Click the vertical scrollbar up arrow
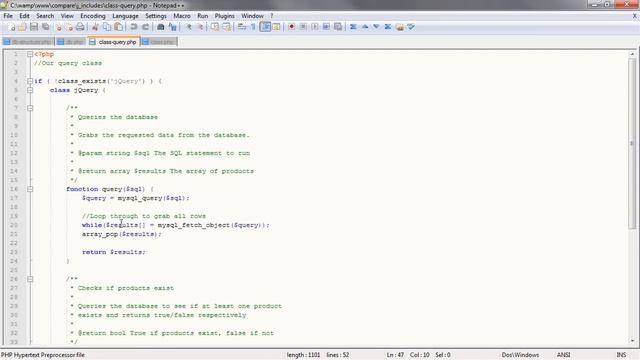The width and height of the screenshot is (640, 360). [632, 54]
